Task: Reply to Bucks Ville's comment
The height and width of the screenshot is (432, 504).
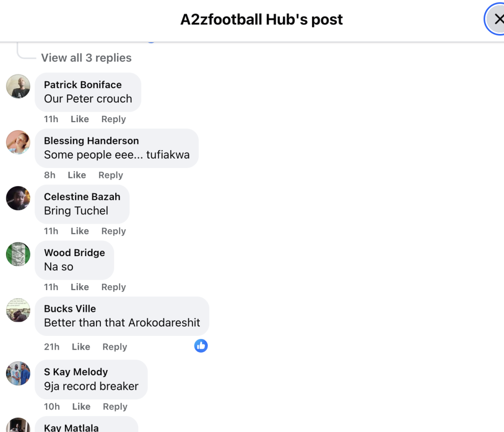Action: pyautogui.click(x=115, y=347)
